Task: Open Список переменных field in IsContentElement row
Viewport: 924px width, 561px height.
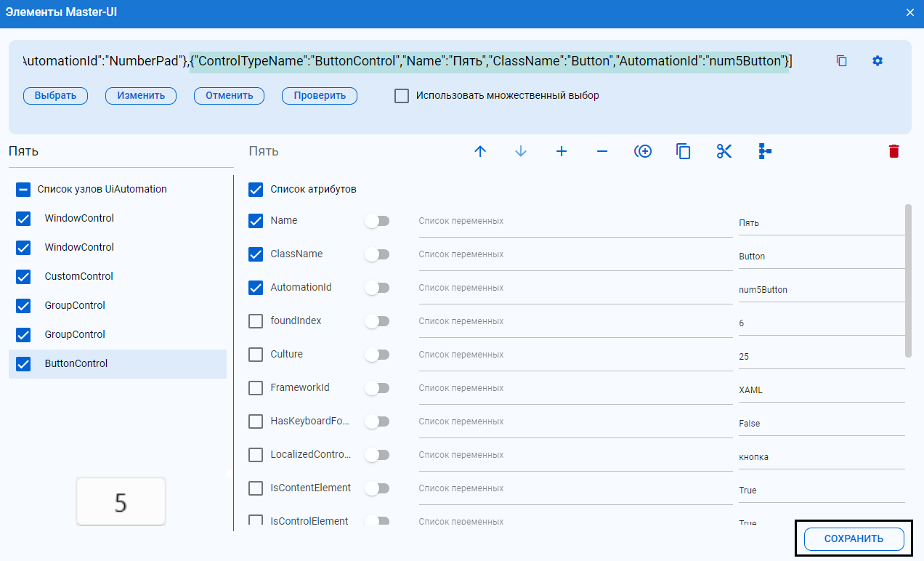Action: coord(575,489)
